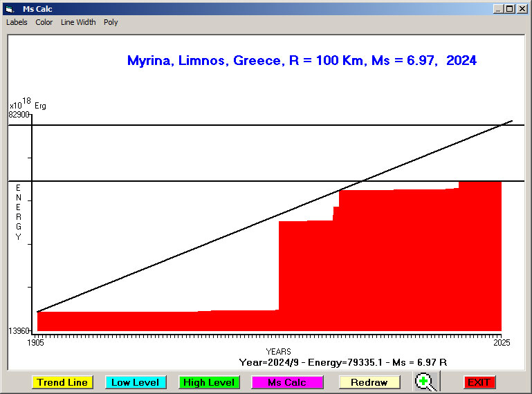The width and height of the screenshot is (532, 394).
Task: Minimize the Ms Calc window
Action: 498,9
